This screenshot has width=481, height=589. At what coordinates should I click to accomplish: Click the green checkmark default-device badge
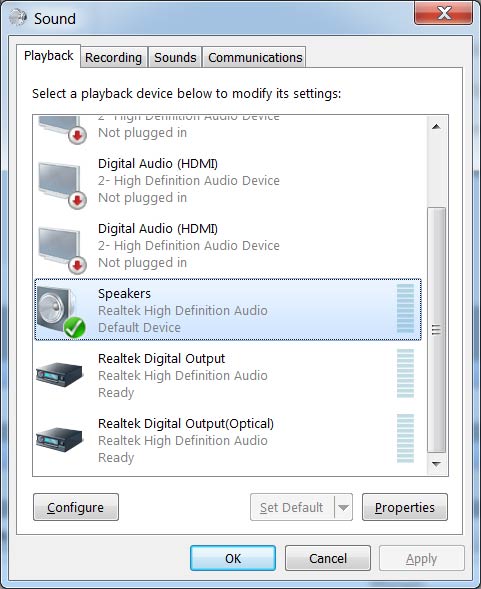coord(74,328)
